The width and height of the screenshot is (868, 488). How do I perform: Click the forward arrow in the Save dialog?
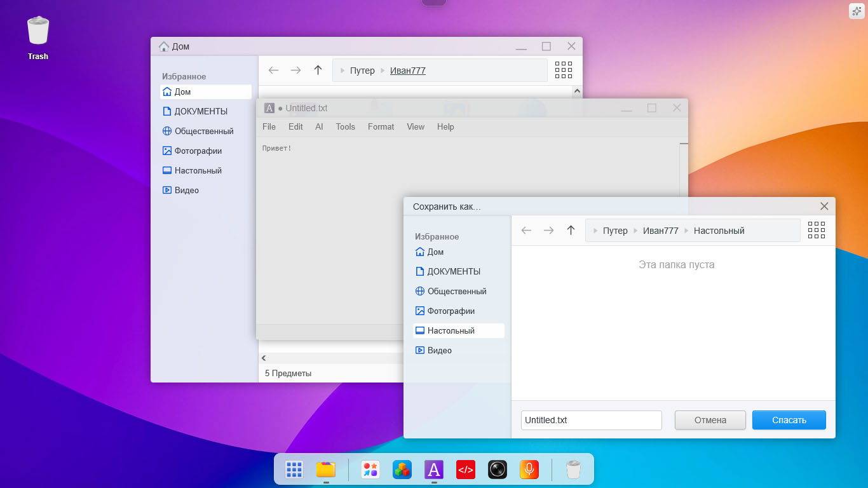548,231
